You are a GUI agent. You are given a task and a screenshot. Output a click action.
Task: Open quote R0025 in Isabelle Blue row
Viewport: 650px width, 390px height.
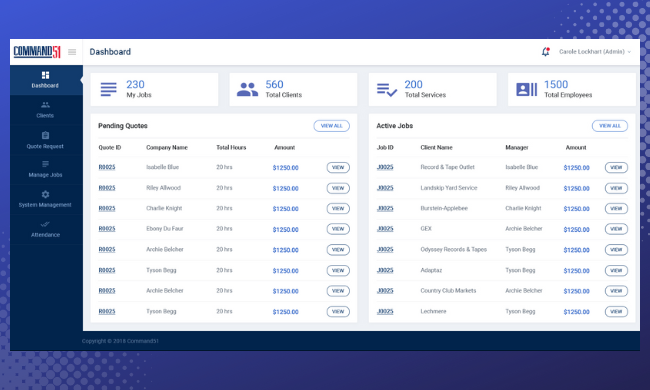click(x=107, y=167)
